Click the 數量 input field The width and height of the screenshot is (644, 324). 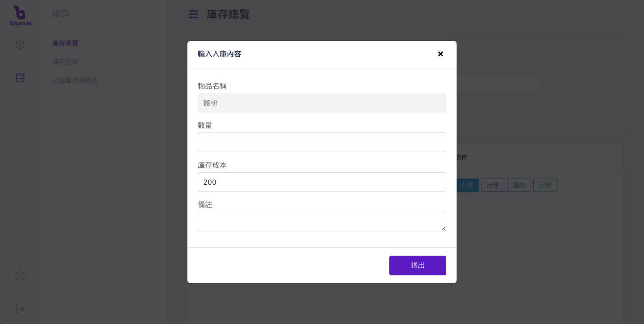(322, 142)
